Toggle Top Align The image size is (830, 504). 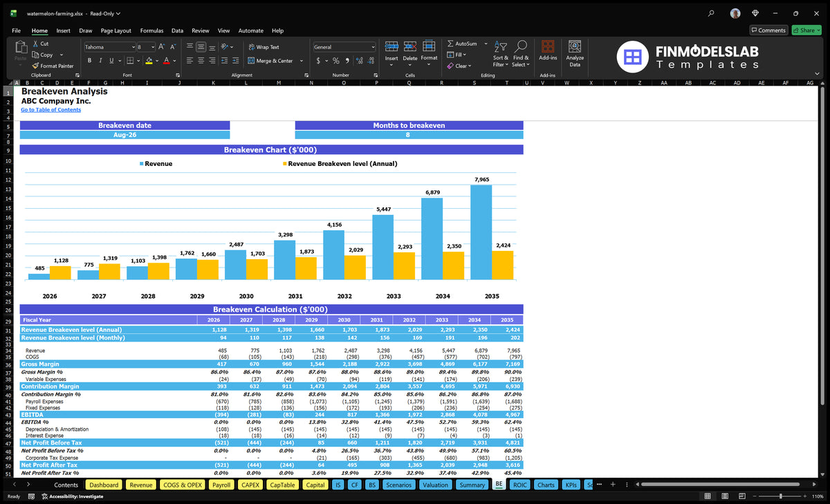(190, 47)
